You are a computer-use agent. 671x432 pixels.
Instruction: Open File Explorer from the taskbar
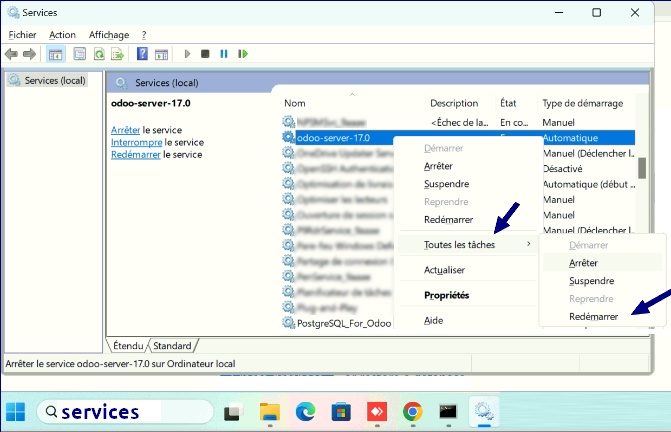click(x=270, y=412)
